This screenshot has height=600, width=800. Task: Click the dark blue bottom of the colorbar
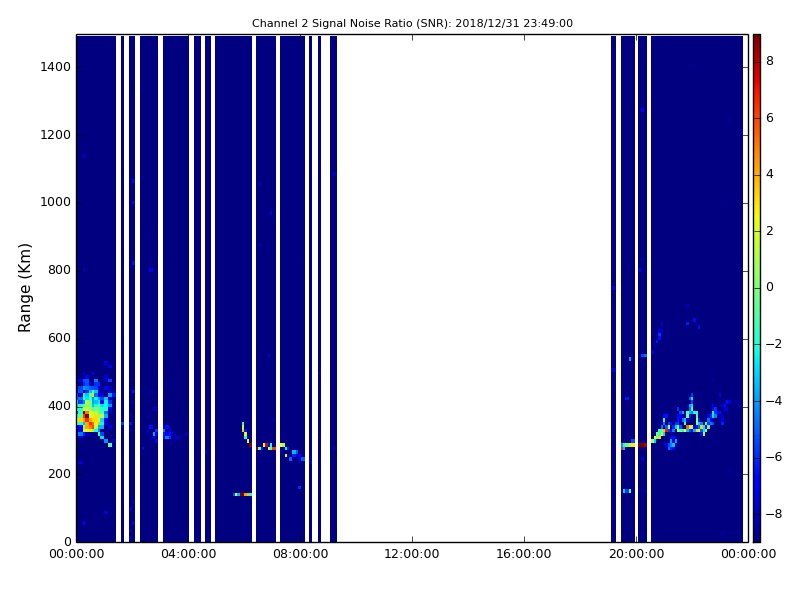757,533
